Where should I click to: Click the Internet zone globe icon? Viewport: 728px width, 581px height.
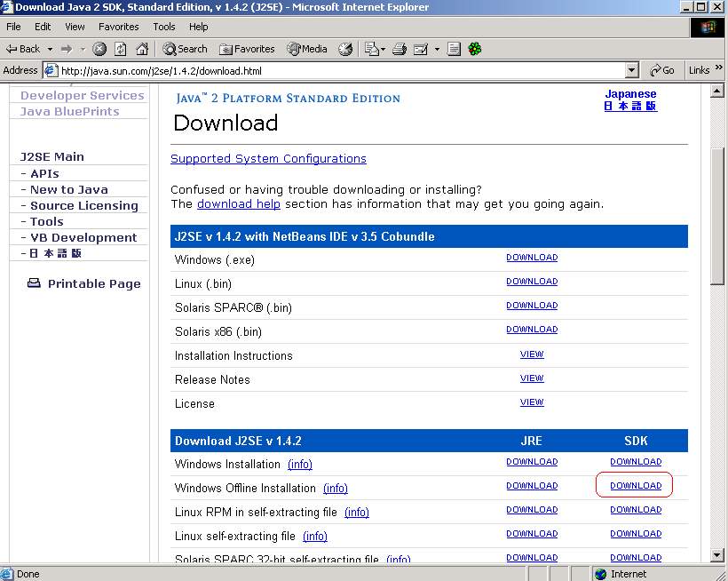tap(601, 574)
